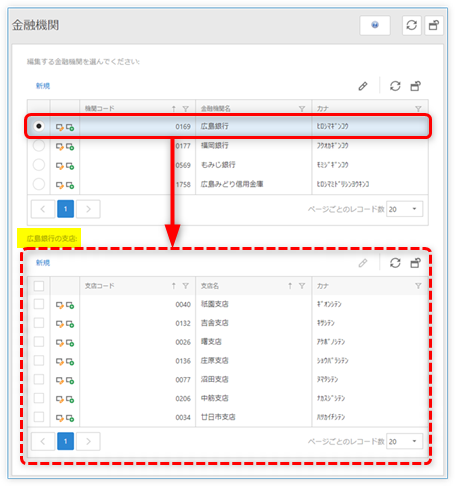
Task: Edit the 福岡銀行 row with its orange edit icon
Action: click(60, 146)
